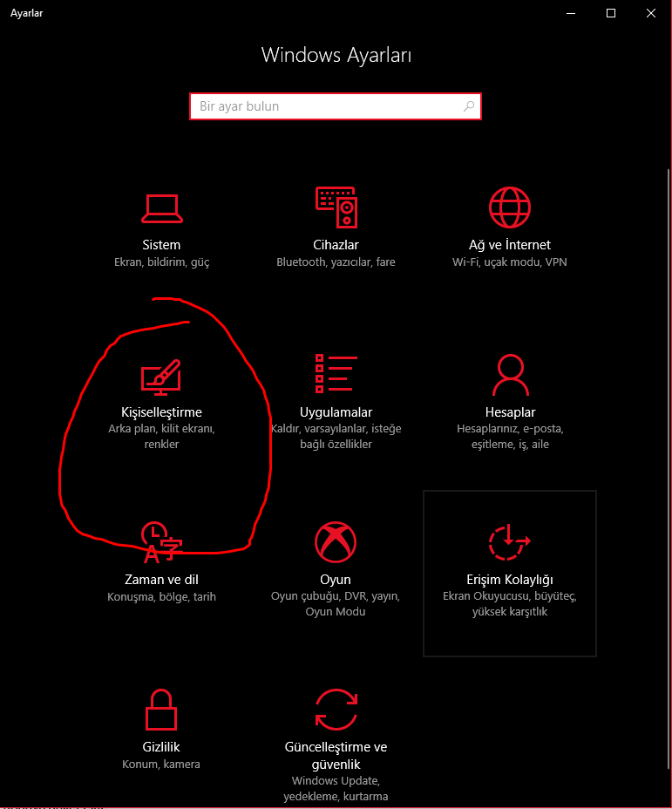Click the 'Oyun' title text
The width and height of the screenshot is (672, 809).
point(336,580)
